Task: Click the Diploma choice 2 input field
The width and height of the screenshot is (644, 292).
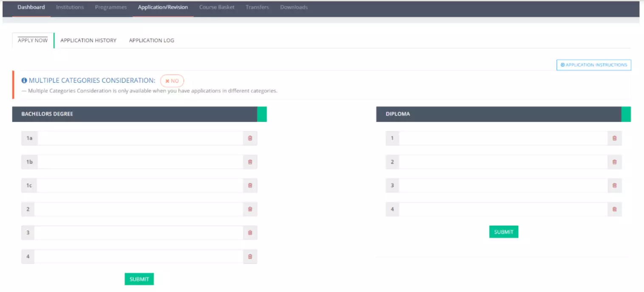Action: click(503, 162)
